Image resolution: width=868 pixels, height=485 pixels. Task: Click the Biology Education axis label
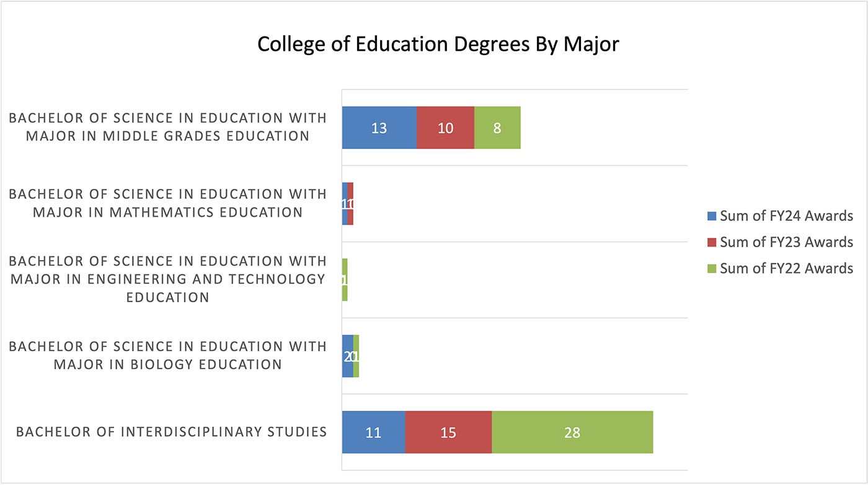point(167,356)
